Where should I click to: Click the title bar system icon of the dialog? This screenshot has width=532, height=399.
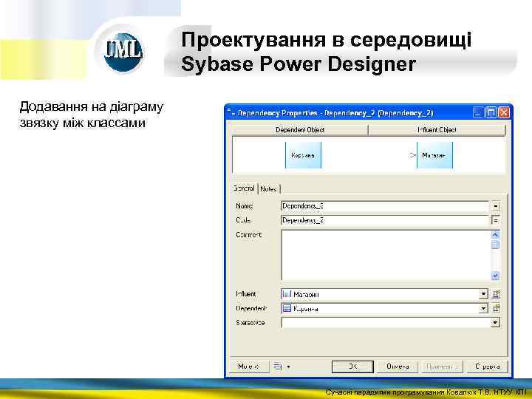(231, 112)
